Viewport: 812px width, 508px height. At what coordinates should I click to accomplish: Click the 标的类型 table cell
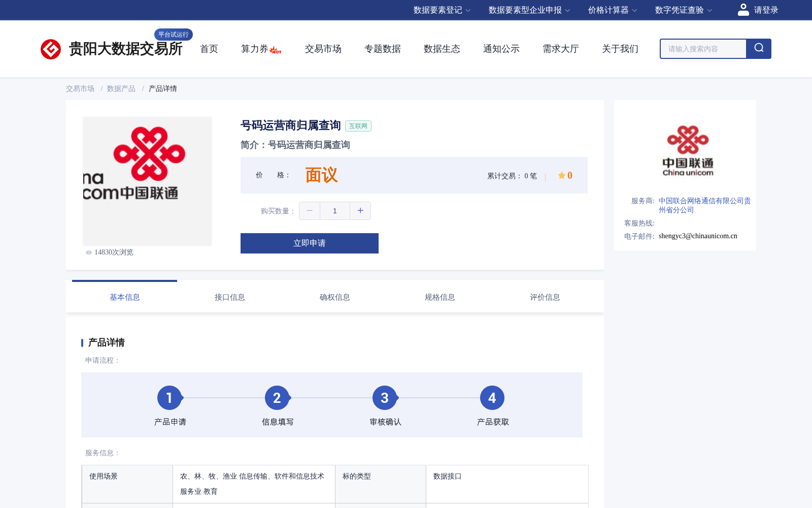pos(381,484)
